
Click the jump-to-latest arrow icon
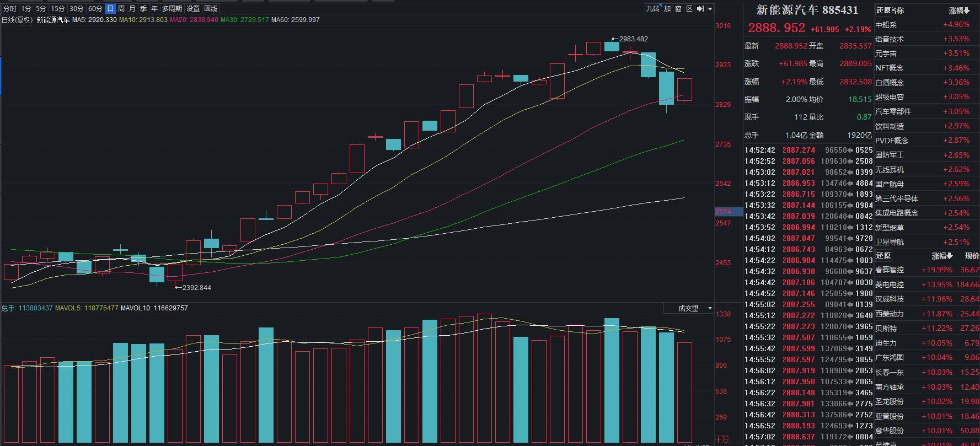pyautogui.click(x=700, y=9)
